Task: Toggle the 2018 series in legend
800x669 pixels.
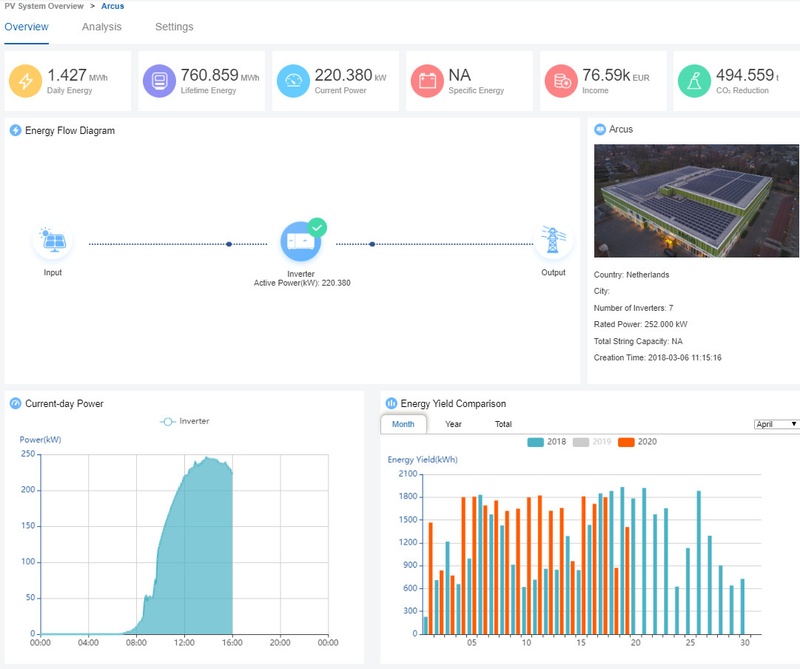Action: [546, 442]
